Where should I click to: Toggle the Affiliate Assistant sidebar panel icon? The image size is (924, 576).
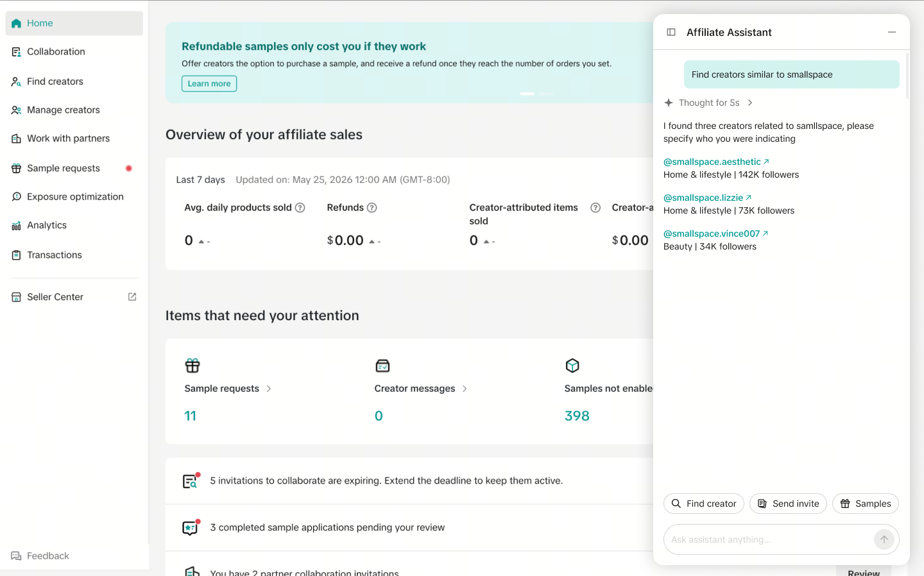(671, 32)
